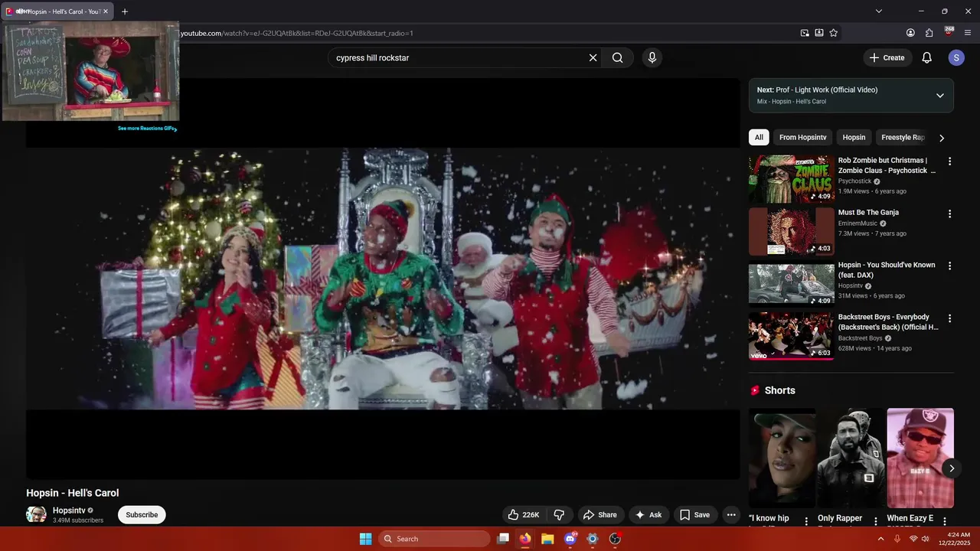Clear the YouTube search box text
The width and height of the screenshot is (980, 551).
[x=593, y=57]
